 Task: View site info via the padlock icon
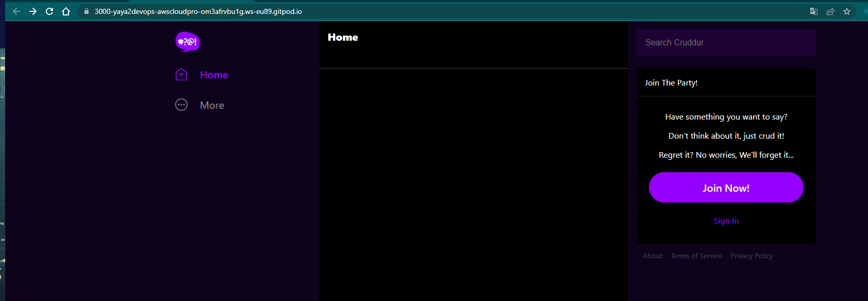coord(87,11)
